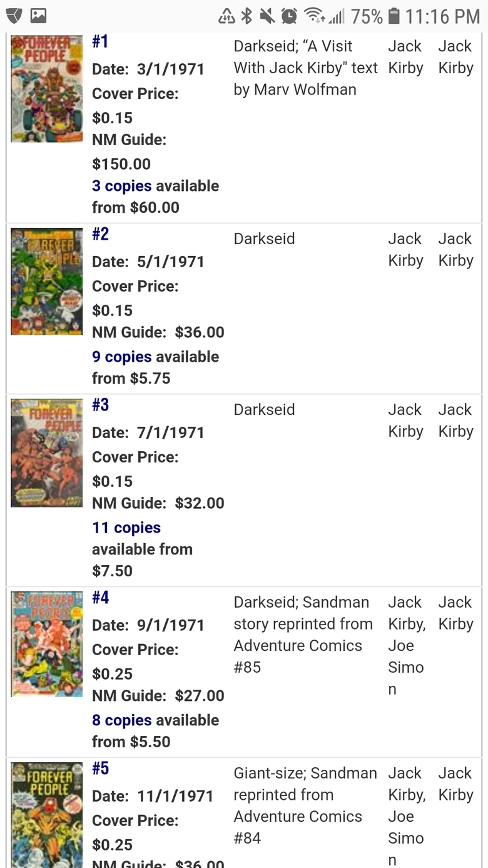Image resolution: width=488 pixels, height=868 pixels.
Task: Open Forever People issue #1 cover thumbnail
Action: 47,89
